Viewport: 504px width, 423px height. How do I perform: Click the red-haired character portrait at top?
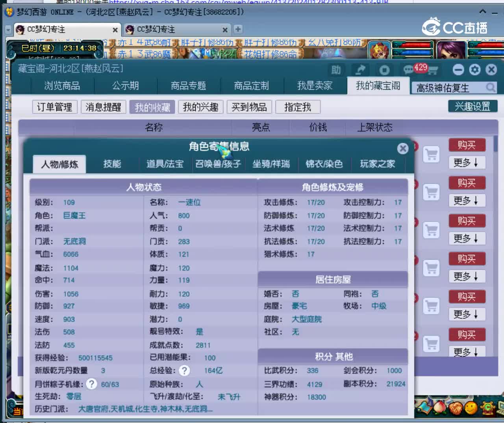[x=379, y=50]
